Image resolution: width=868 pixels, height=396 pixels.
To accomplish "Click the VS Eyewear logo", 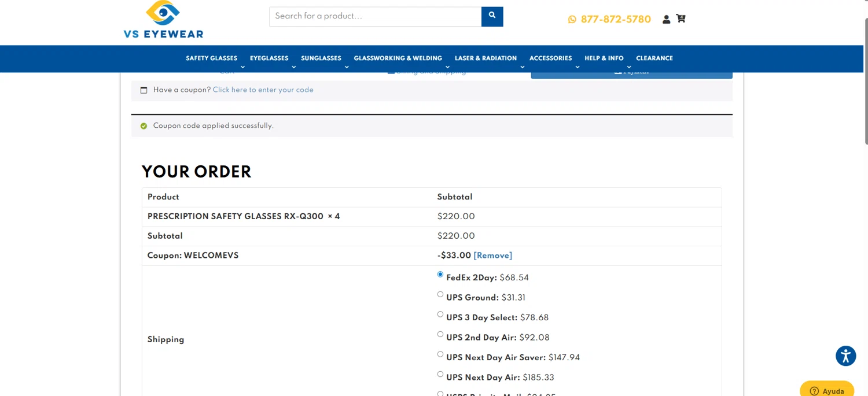I will pos(163,19).
